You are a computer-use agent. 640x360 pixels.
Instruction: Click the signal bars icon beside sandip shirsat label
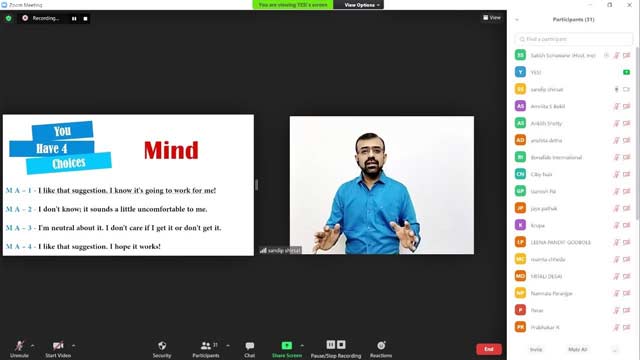click(263, 250)
